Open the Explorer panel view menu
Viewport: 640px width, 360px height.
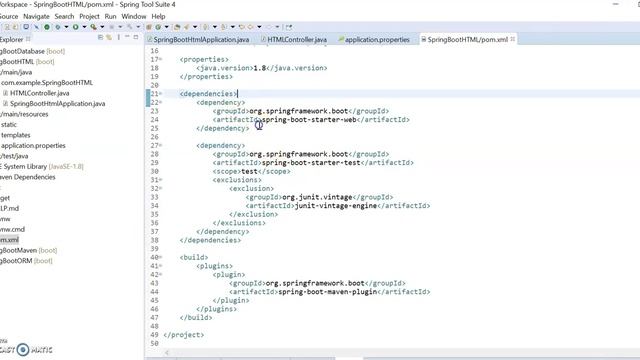tap(119, 37)
